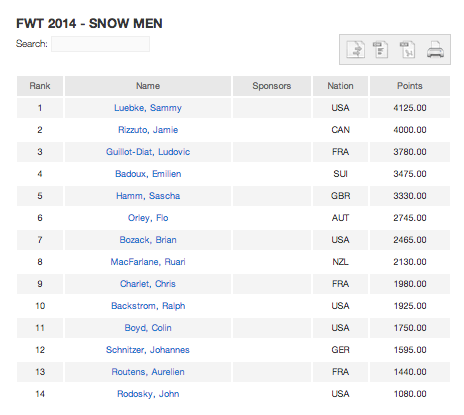Sort by the Nation column header
The height and width of the screenshot is (415, 464).
click(340, 86)
